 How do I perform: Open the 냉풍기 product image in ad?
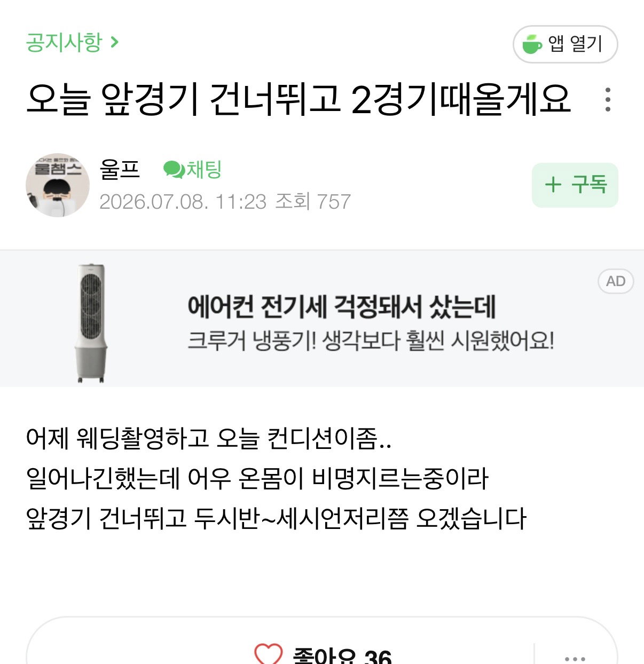tap(91, 322)
